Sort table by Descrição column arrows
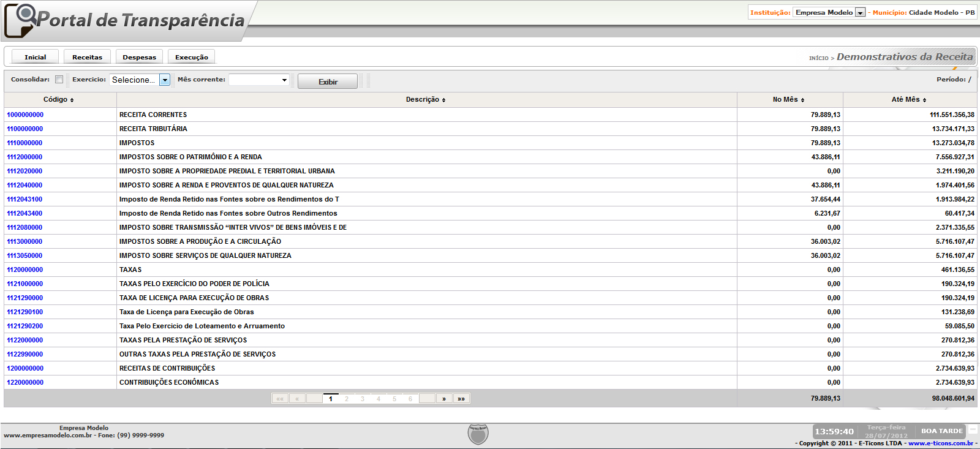 [x=443, y=100]
